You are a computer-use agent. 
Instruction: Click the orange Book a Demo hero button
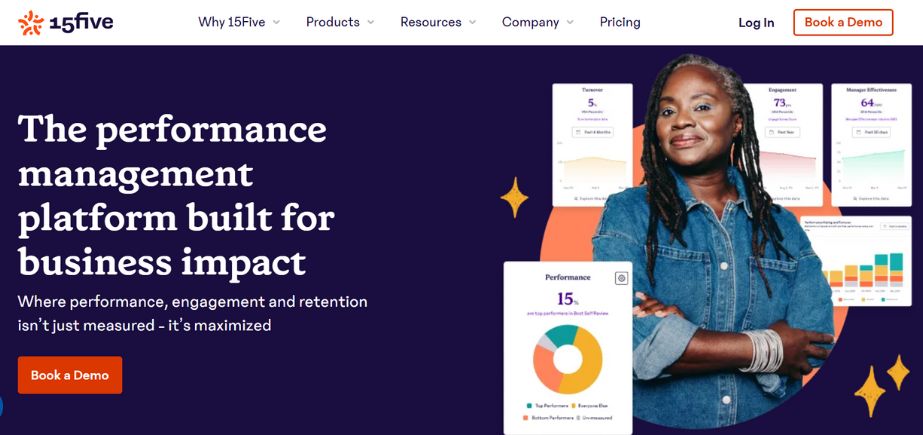[x=70, y=375]
